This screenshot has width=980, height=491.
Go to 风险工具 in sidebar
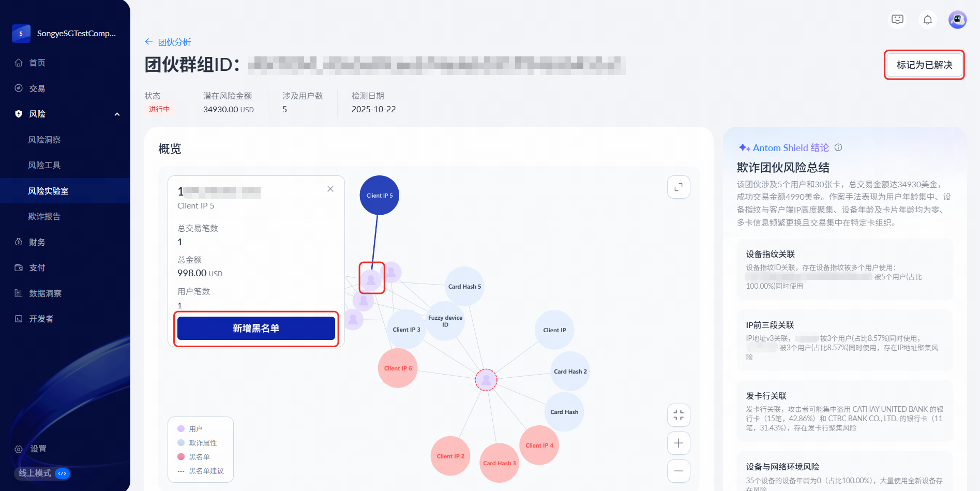(44, 165)
